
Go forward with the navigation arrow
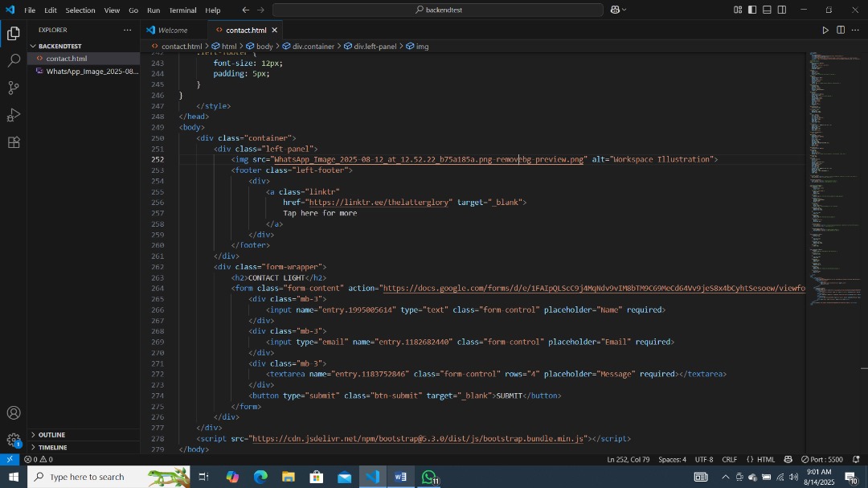click(x=260, y=10)
